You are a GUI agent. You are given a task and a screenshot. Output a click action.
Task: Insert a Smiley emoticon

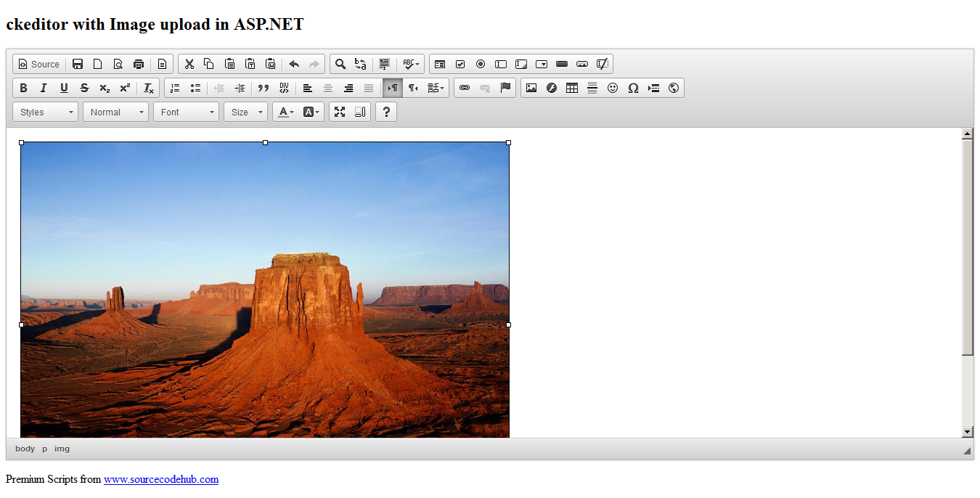(x=613, y=88)
